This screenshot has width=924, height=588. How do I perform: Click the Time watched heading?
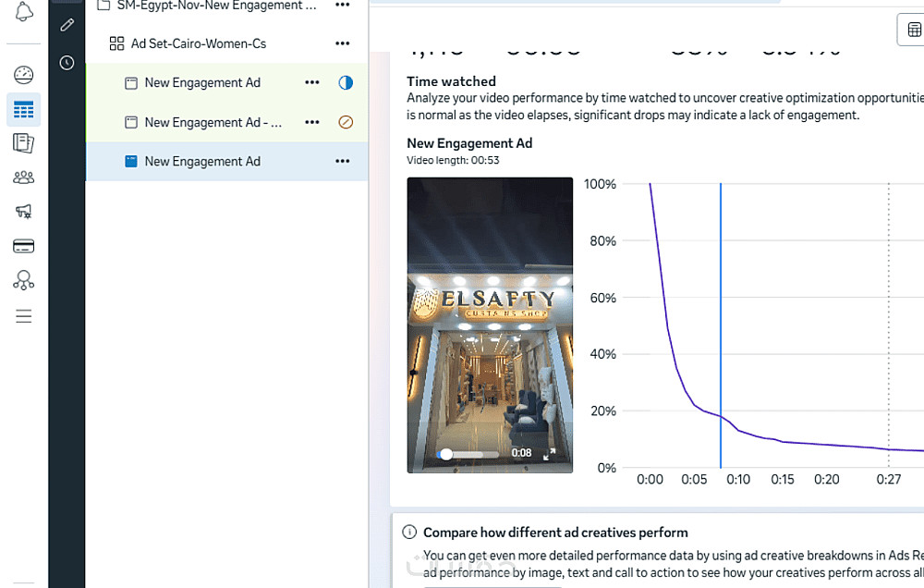click(x=452, y=81)
